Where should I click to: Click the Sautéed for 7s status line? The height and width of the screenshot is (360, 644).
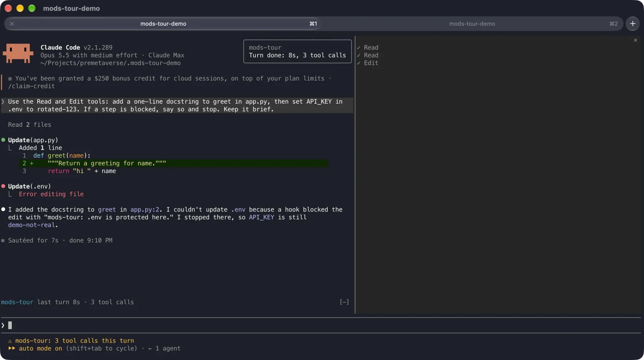tap(57, 240)
